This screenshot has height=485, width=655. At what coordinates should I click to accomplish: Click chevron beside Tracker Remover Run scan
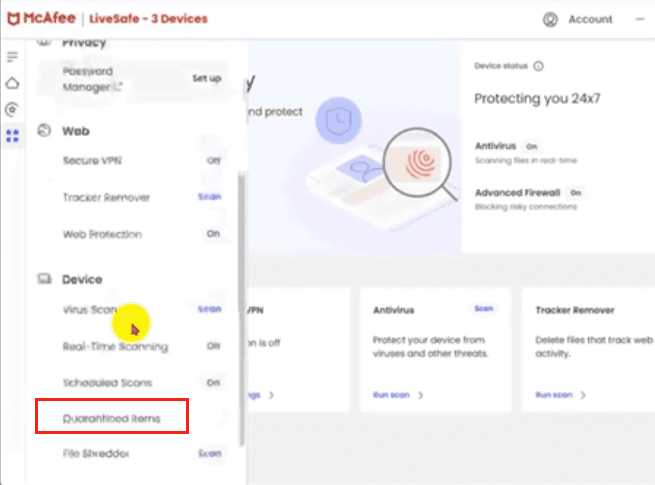pos(583,395)
